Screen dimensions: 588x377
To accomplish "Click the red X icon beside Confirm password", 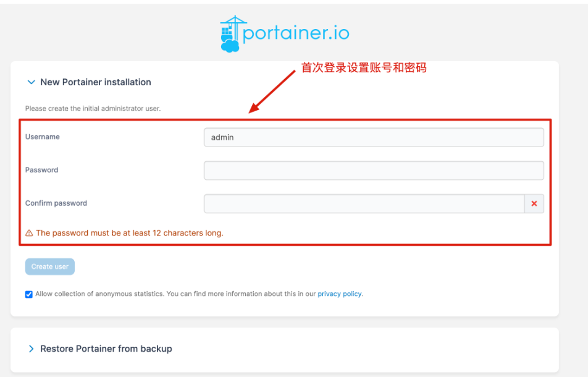I will click(x=534, y=203).
